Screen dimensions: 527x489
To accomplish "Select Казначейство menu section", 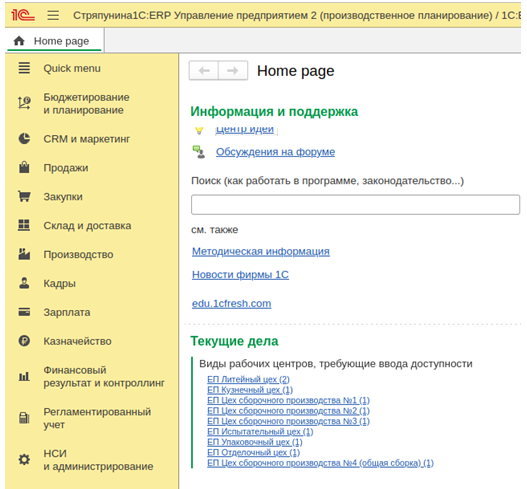I will [77, 341].
